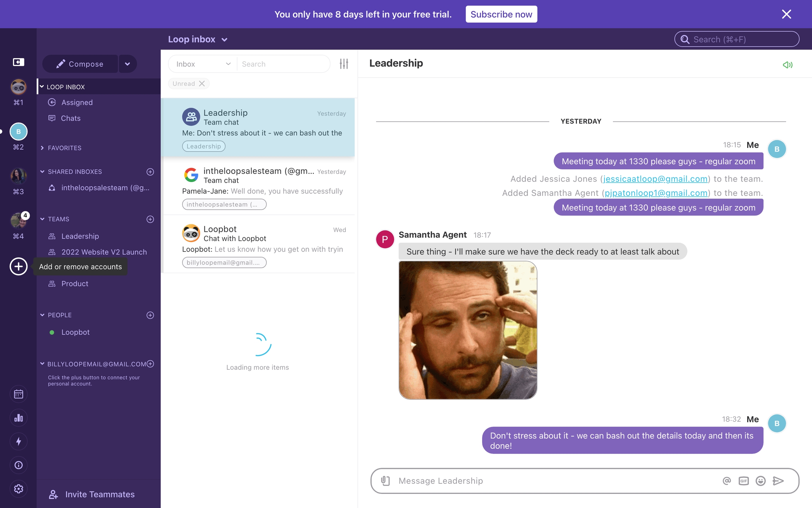Viewport: 812px width, 508px height.
Task: Open the GIF picker icon
Action: click(744, 481)
